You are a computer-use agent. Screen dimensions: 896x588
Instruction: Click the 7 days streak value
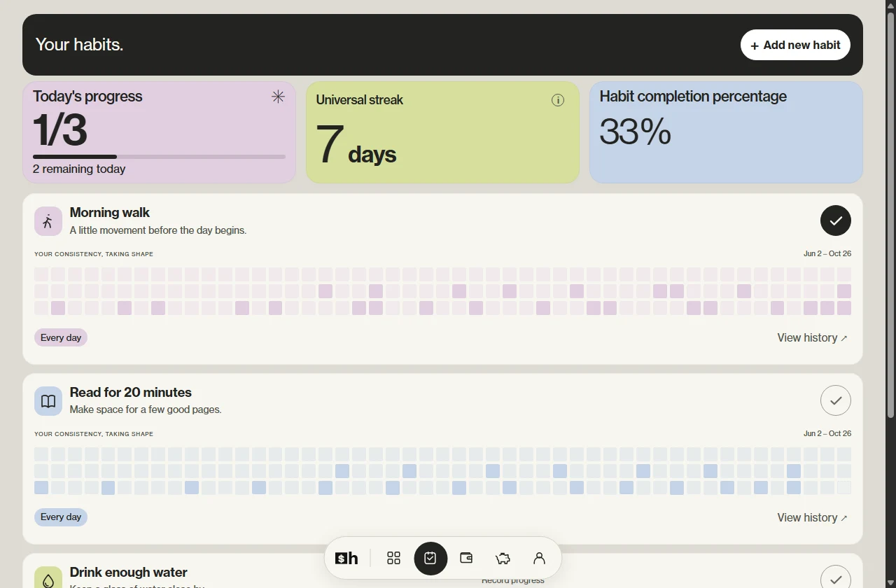[x=356, y=144]
